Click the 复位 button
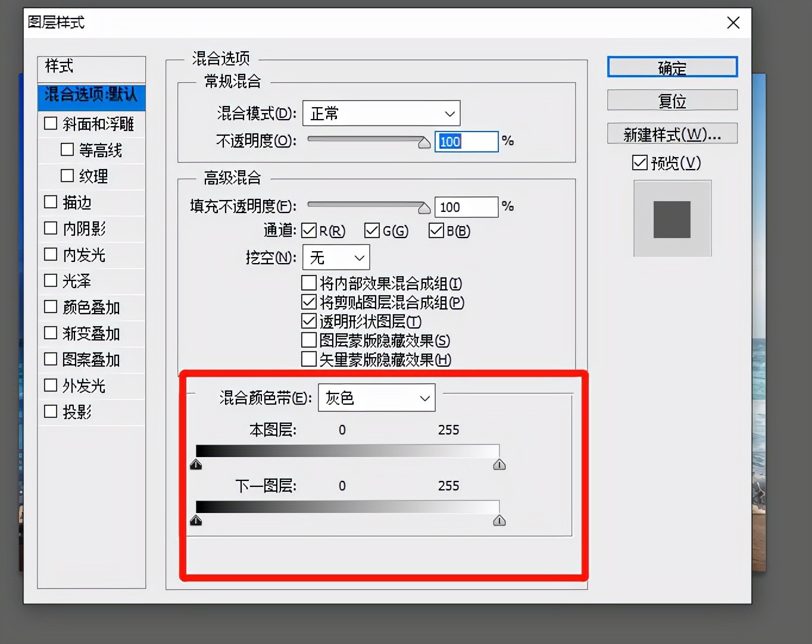 (x=672, y=101)
